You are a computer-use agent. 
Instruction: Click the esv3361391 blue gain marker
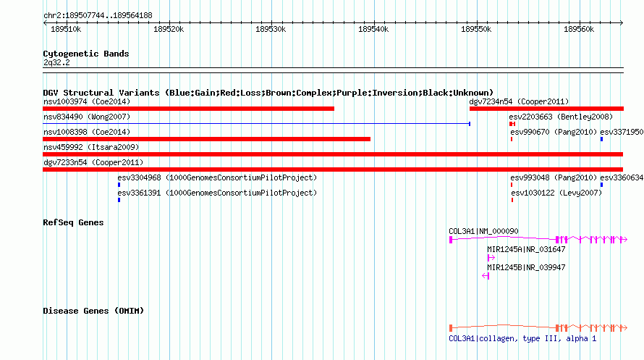click(119, 200)
